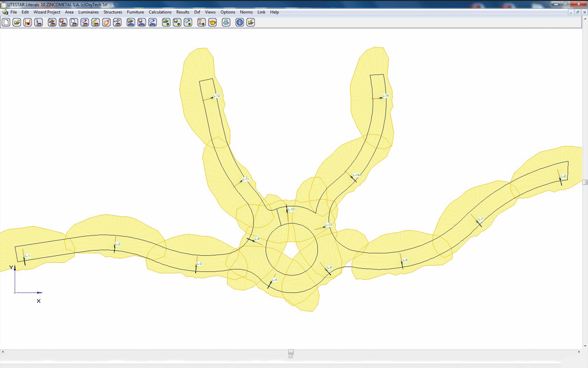
Task: Select luminaire label L-6
Action: click(405, 260)
